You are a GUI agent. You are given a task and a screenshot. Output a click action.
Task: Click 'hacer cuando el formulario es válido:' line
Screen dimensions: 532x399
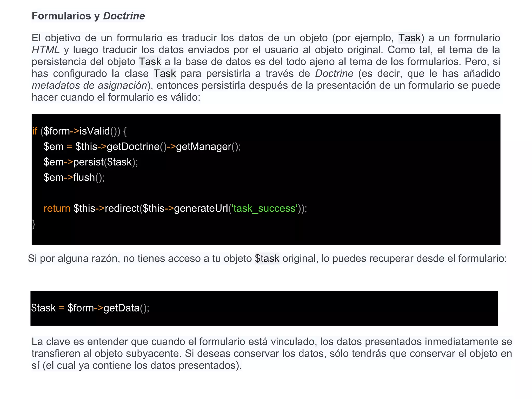click(x=116, y=97)
